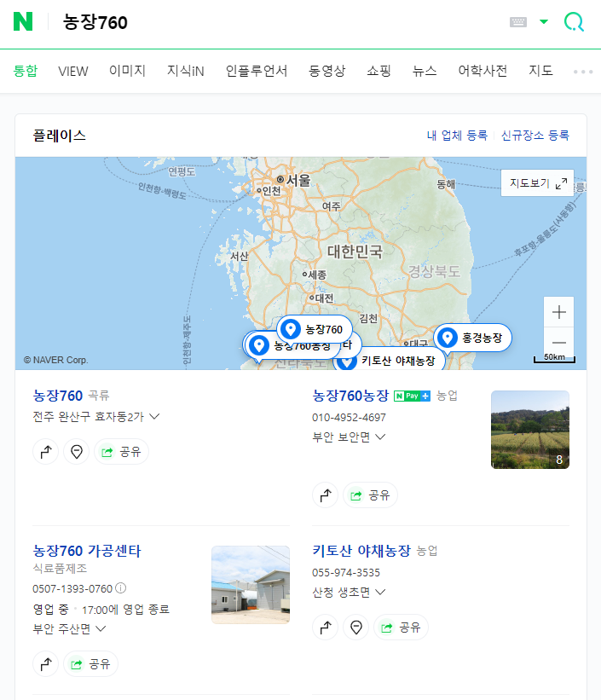
Task: Select the 통합 tab
Action: click(26, 71)
